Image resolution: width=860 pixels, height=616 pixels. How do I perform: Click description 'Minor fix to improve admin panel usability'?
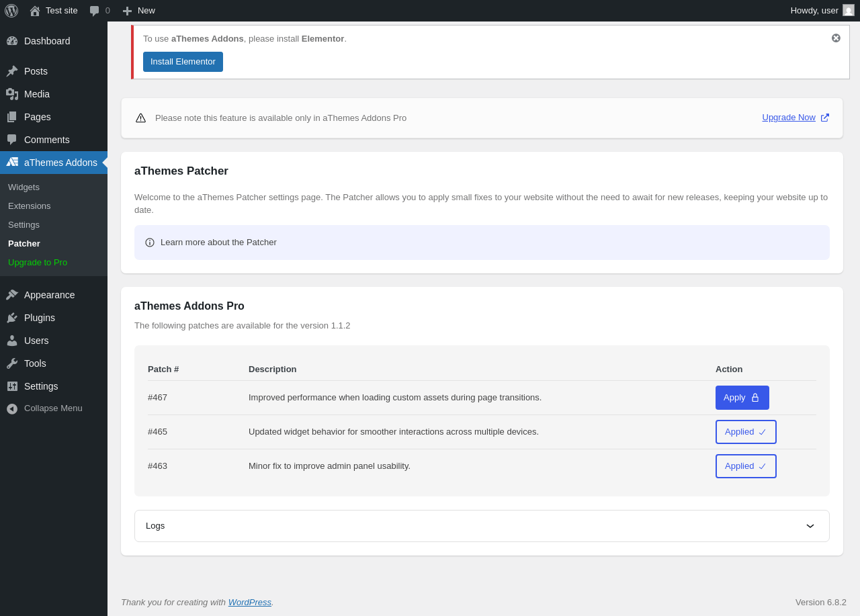[x=329, y=466]
